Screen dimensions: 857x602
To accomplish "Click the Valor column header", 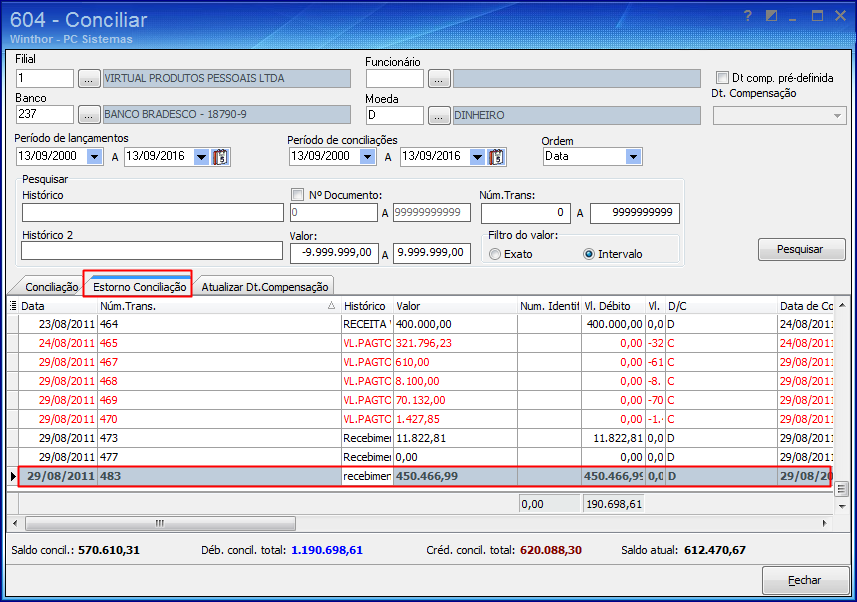I will coord(455,306).
